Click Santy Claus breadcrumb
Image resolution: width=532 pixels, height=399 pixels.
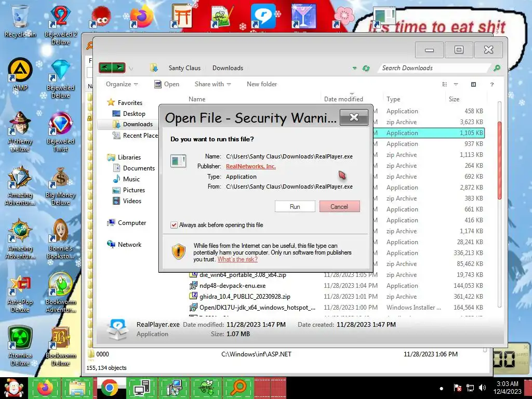[x=184, y=68]
